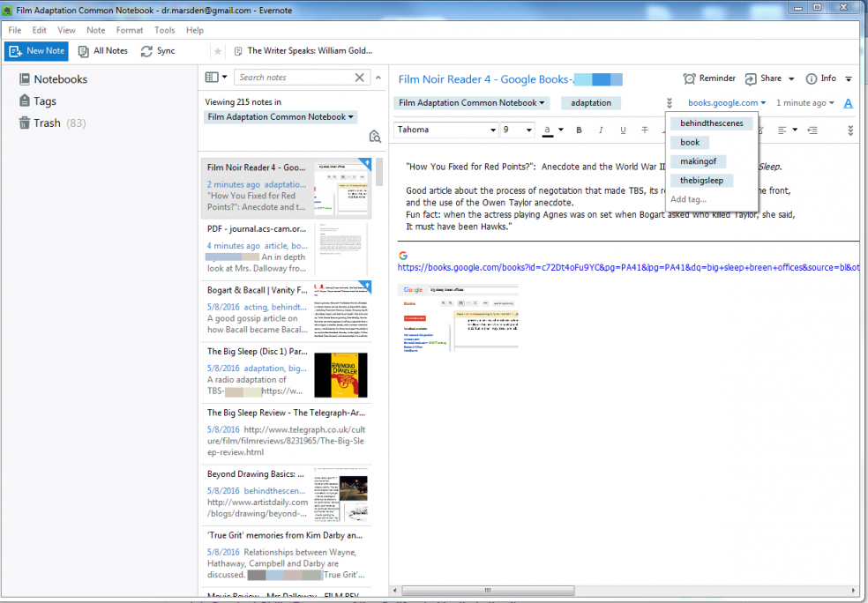Image resolution: width=868 pixels, height=603 pixels.
Task: Select 'The Big Sleep Review - The Telegraph' note
Action: point(286,433)
